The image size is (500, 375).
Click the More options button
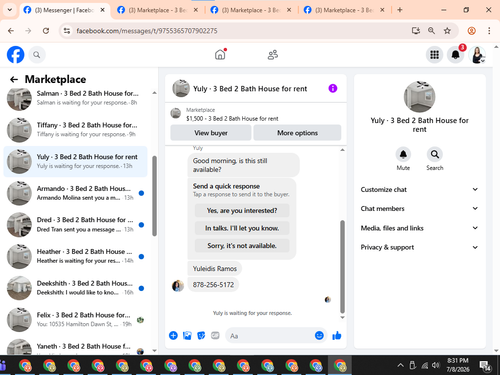(297, 133)
